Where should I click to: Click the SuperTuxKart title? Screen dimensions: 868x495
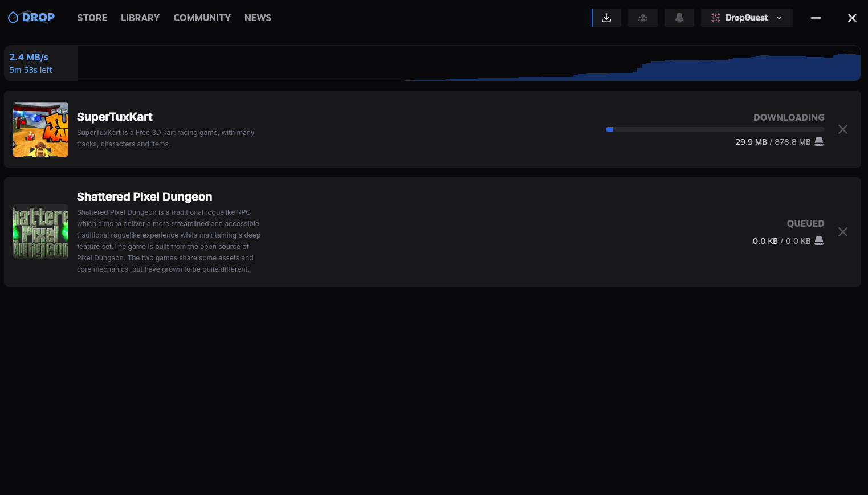[115, 117]
